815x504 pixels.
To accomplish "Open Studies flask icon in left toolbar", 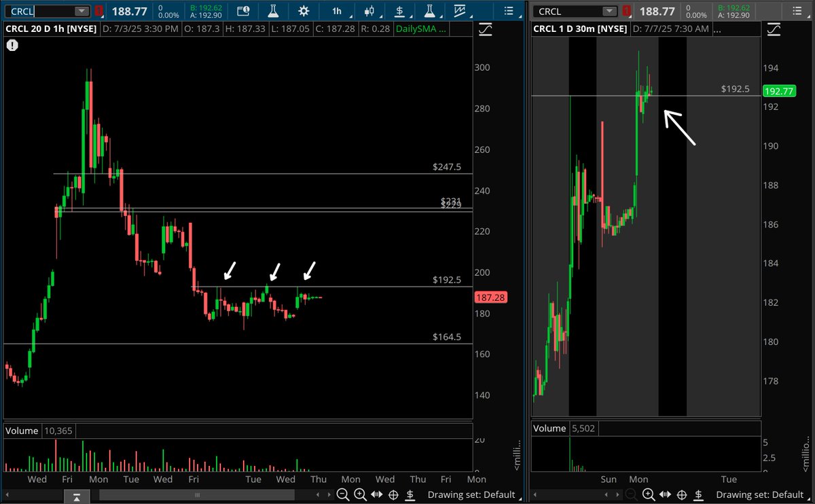I will point(273,11).
